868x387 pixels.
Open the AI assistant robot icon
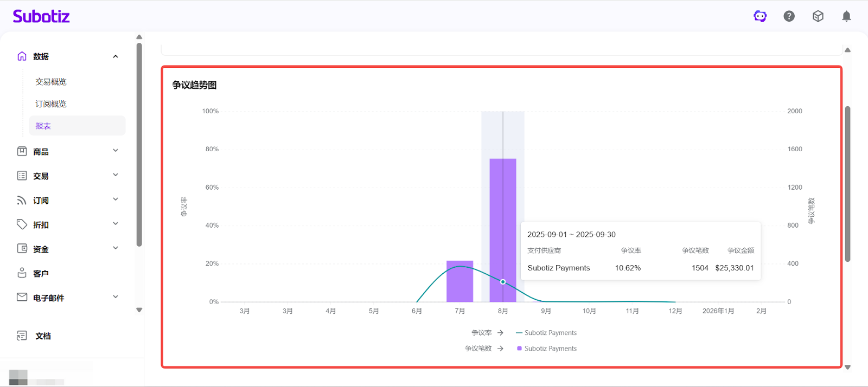760,16
